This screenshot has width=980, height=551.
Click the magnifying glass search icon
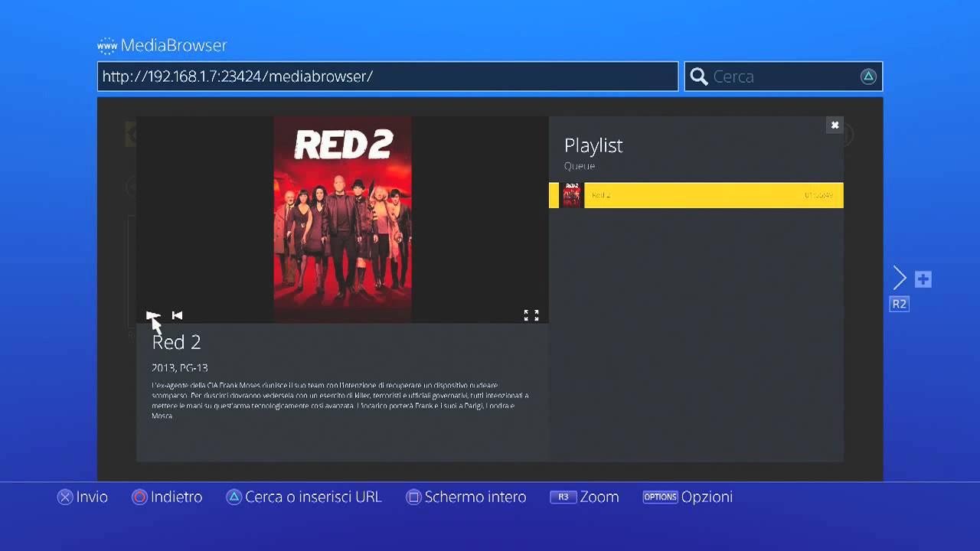click(x=698, y=77)
